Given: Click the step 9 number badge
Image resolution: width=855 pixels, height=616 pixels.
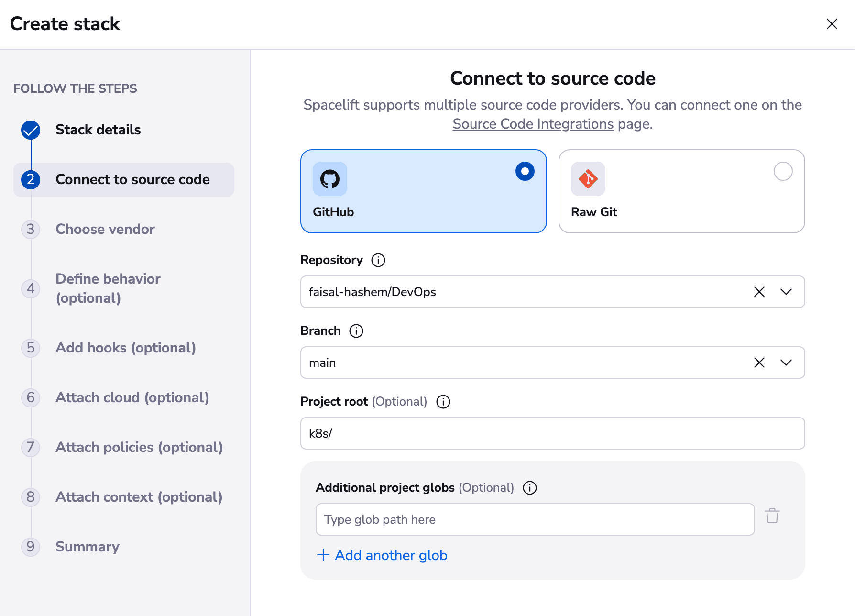Looking at the screenshot, I should point(31,547).
